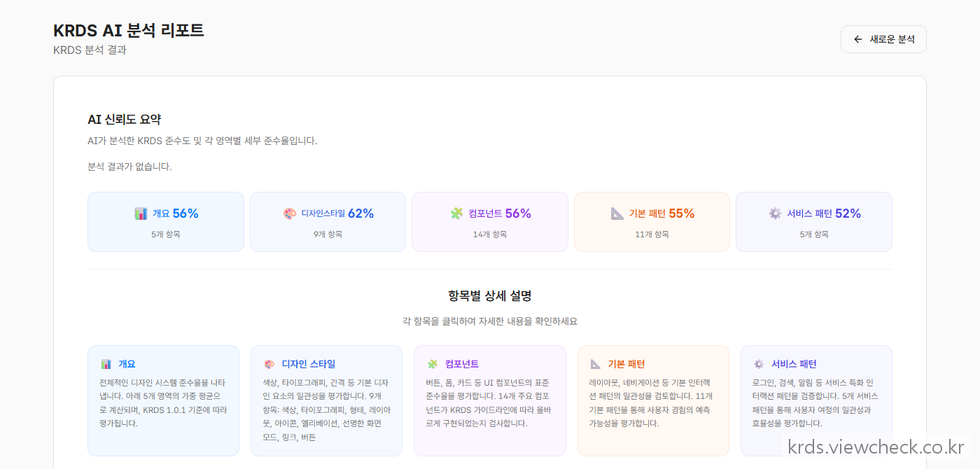Click the KRDS AI 분석 리포트 heading
Viewport: 980px width, 469px height.
pos(129,30)
